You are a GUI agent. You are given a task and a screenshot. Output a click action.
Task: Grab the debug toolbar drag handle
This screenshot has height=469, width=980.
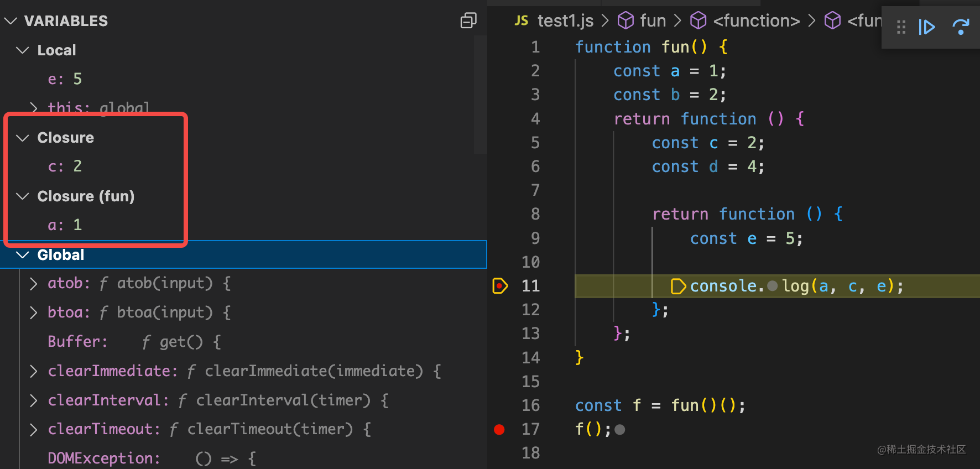tap(901, 27)
